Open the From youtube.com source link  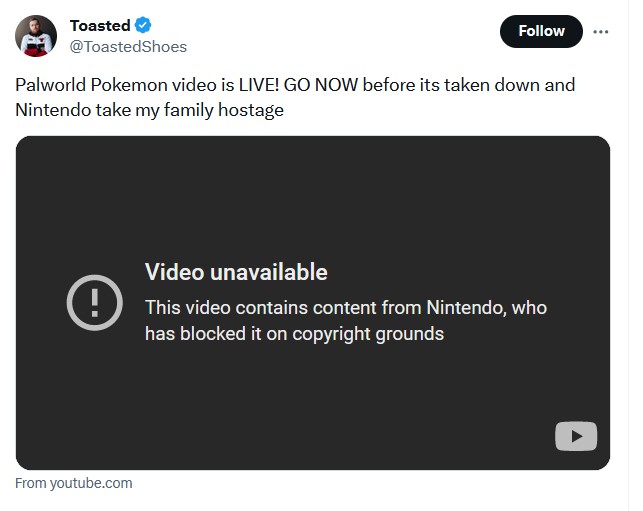pos(74,483)
